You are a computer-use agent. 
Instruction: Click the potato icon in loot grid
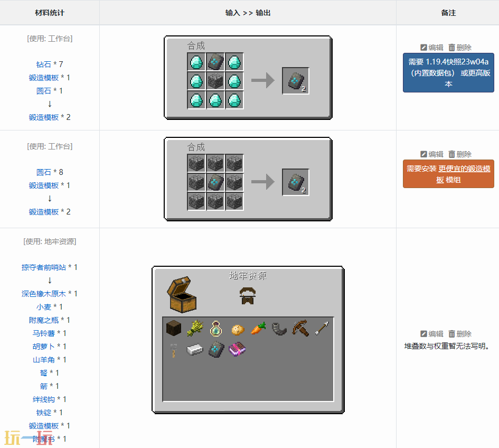[x=237, y=329]
